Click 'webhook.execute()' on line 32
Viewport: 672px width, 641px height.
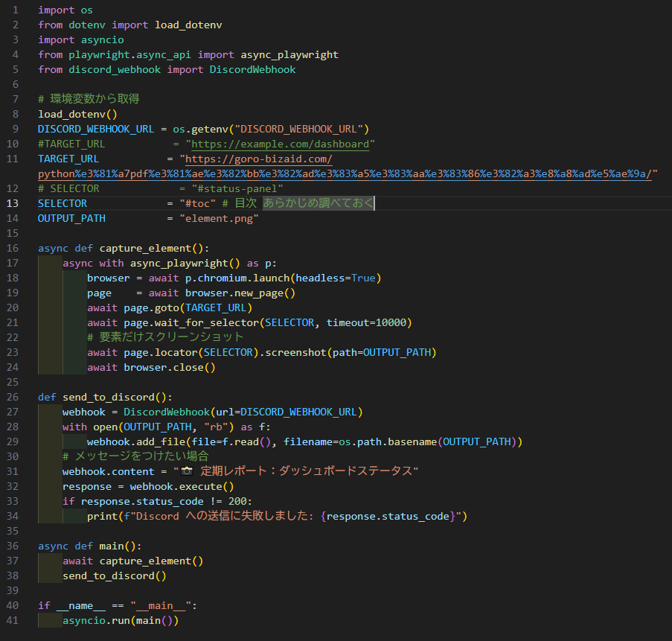[x=182, y=487]
